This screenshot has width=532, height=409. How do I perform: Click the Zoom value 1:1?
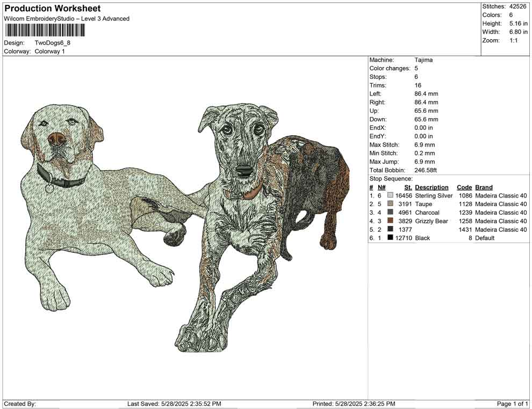click(513, 40)
